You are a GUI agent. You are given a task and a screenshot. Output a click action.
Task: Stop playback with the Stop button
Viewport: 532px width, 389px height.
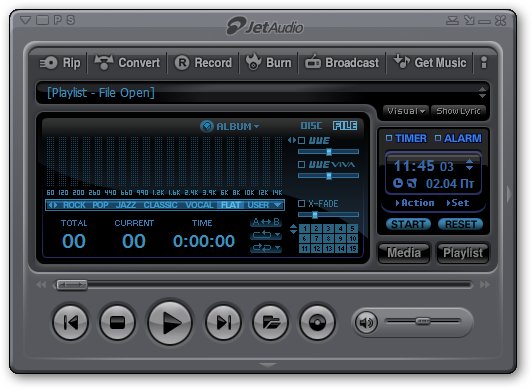(117, 323)
